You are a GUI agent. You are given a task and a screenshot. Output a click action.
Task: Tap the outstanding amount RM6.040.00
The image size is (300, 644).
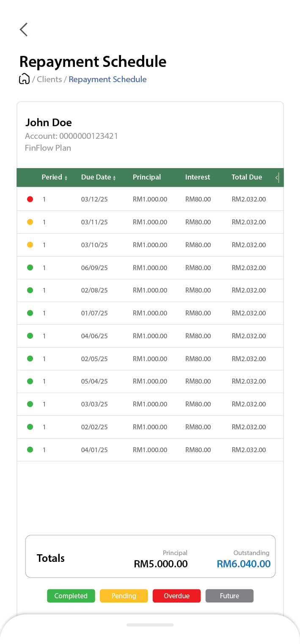coord(243,564)
